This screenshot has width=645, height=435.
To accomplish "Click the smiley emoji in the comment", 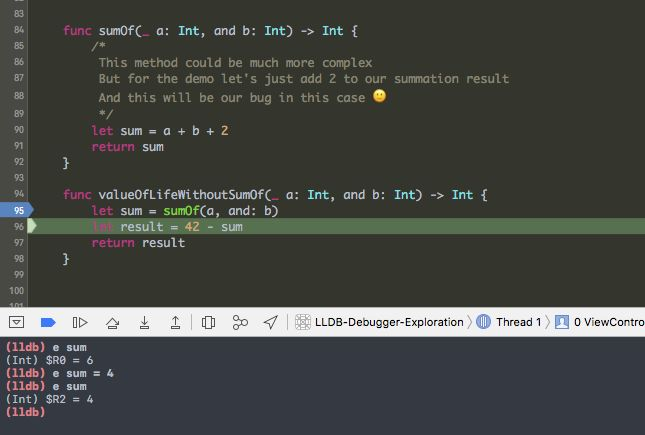I will [380, 96].
